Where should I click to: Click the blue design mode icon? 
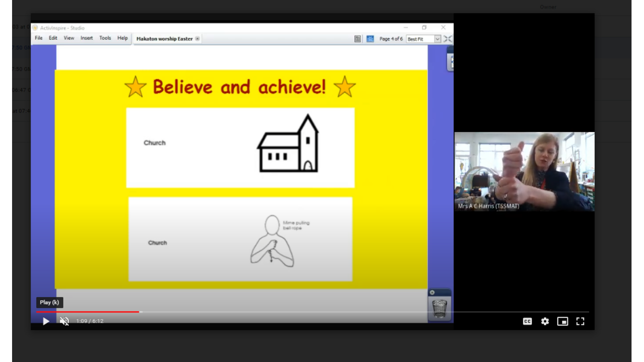pyautogui.click(x=370, y=39)
